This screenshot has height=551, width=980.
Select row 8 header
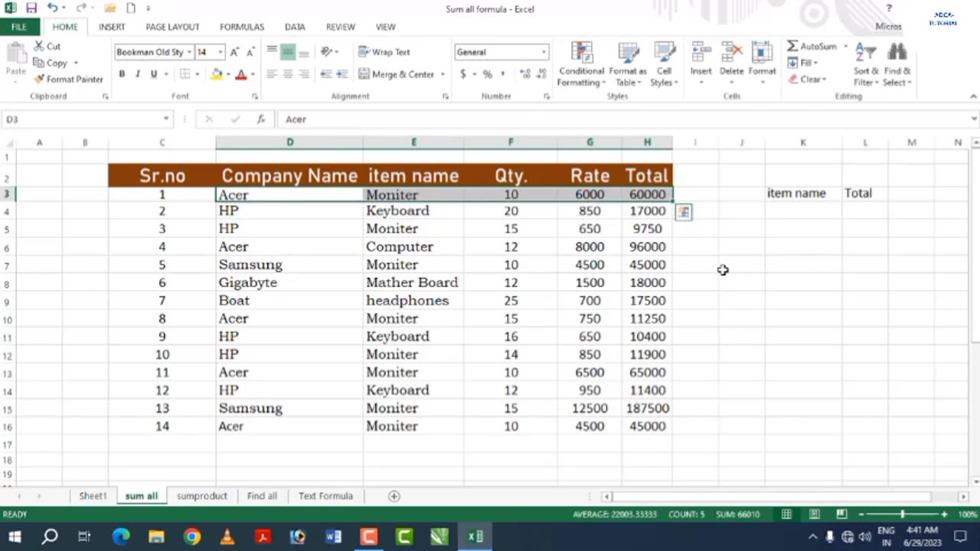point(6,285)
